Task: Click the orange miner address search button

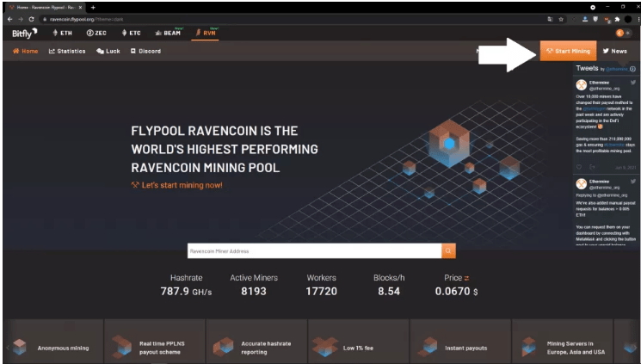Action: tap(448, 250)
